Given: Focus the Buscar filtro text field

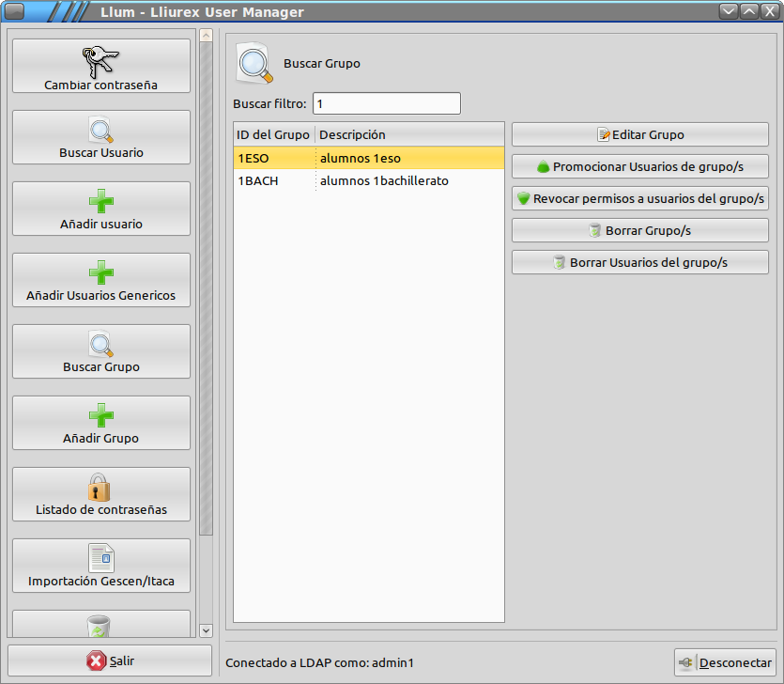Looking at the screenshot, I should click(x=386, y=103).
